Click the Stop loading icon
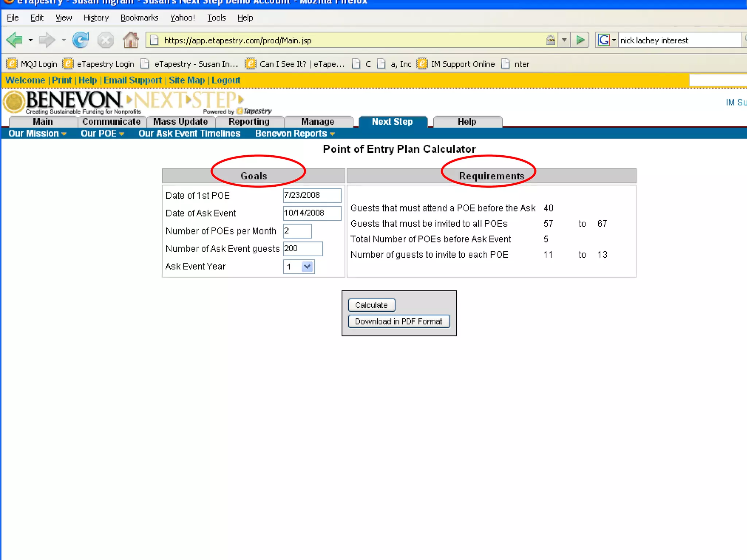This screenshot has width=747, height=560. pyautogui.click(x=106, y=40)
